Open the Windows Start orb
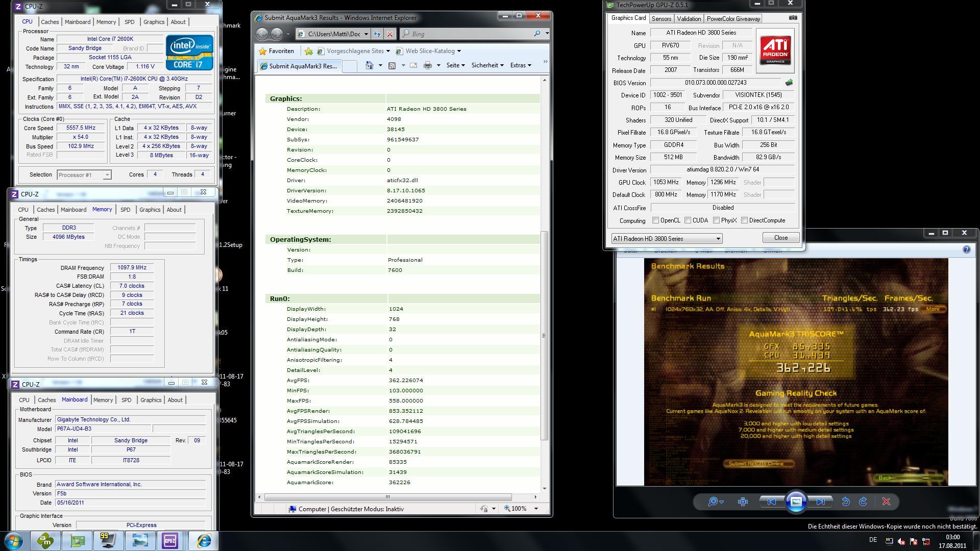Screen dimensions: 980x551 (x=14, y=540)
